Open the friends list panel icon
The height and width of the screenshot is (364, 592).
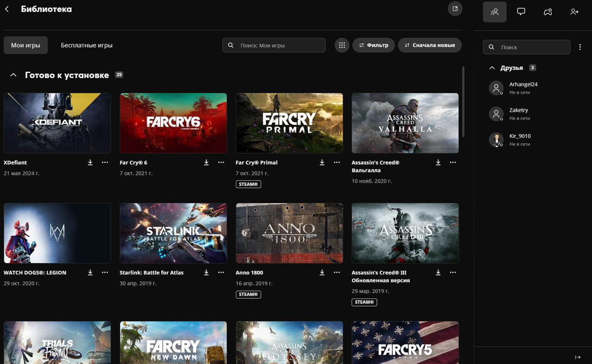click(495, 12)
